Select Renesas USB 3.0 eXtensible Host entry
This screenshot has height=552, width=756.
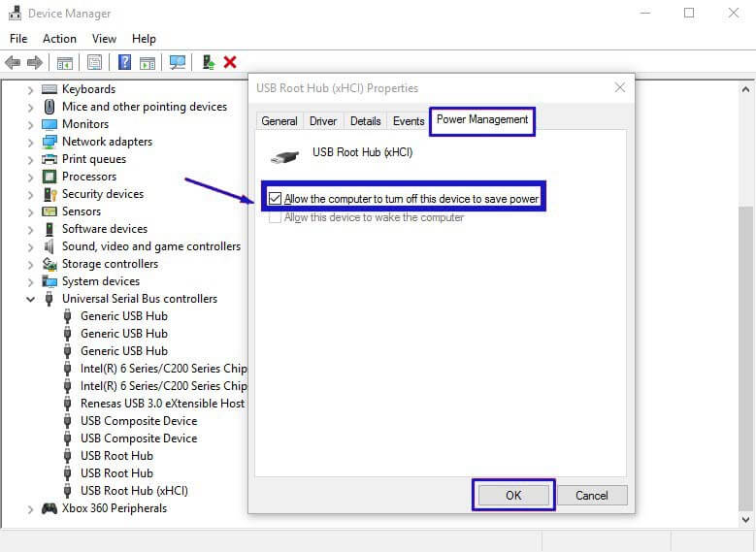point(162,404)
